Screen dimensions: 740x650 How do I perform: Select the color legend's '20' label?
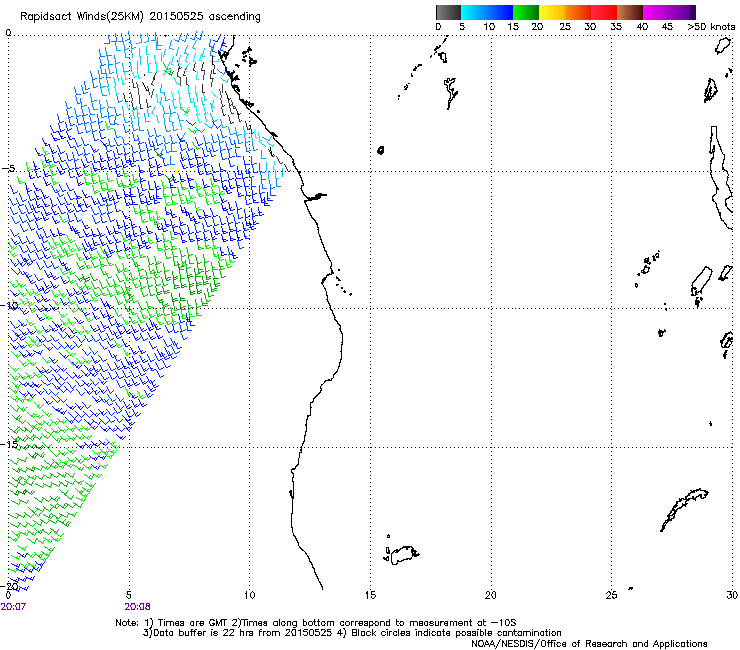click(537, 27)
